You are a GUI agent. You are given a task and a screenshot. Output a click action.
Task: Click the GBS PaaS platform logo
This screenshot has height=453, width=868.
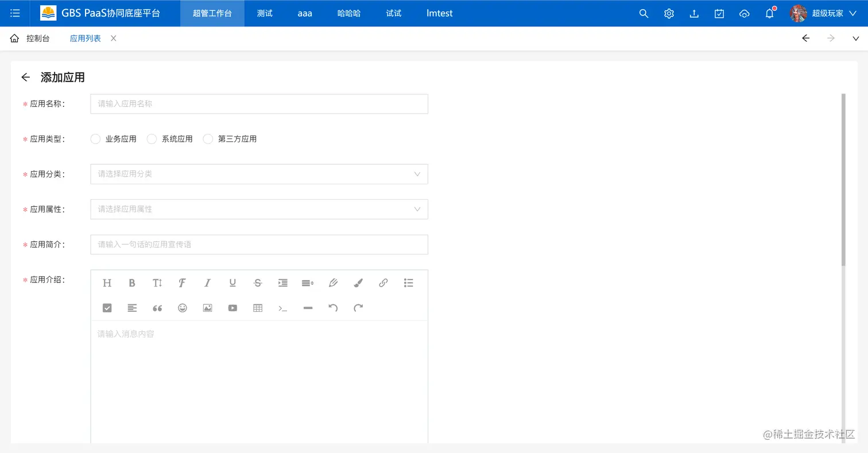[48, 13]
